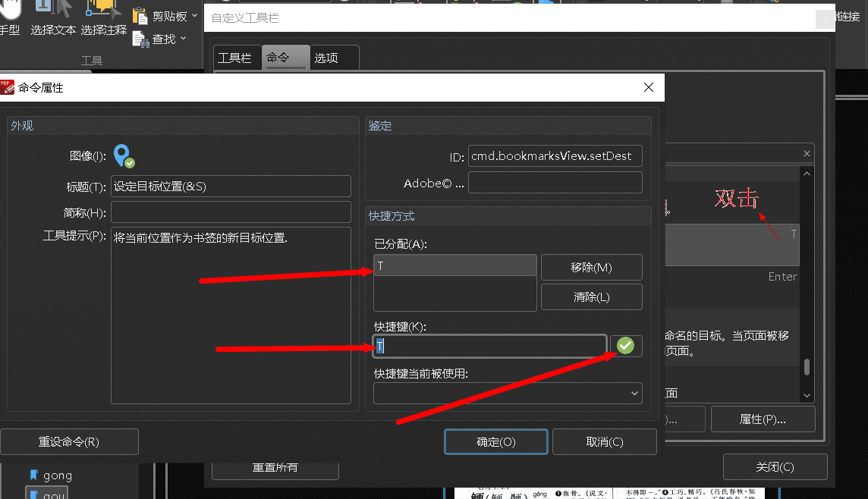This screenshot has height=499, width=868.
Task: Select the assigned shortcut T in list
Action: coord(454,265)
